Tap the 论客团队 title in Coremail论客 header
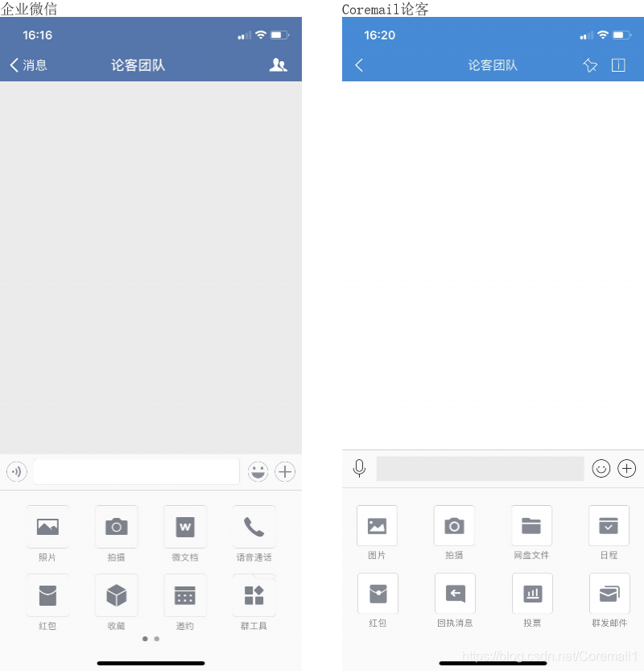The width and height of the screenshot is (644, 671). (x=493, y=65)
